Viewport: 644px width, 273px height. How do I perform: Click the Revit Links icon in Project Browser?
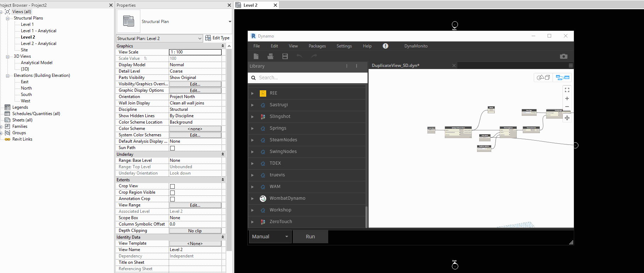(7, 139)
